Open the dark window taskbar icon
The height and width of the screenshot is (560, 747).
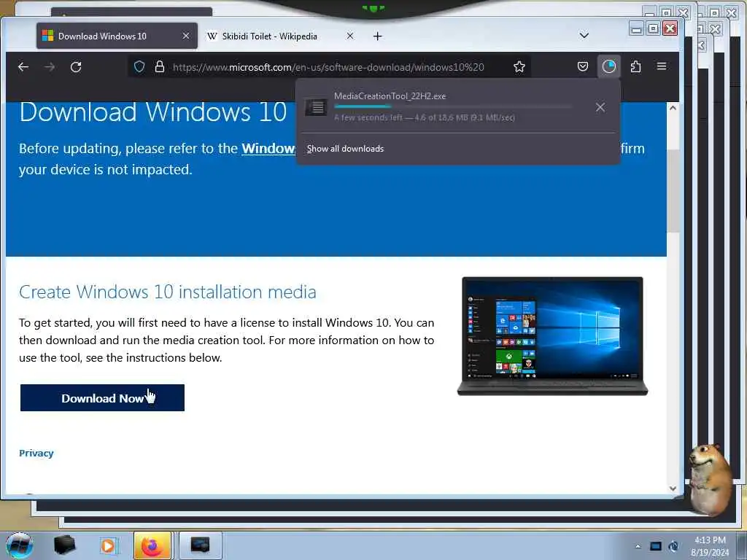pyautogui.click(x=200, y=545)
